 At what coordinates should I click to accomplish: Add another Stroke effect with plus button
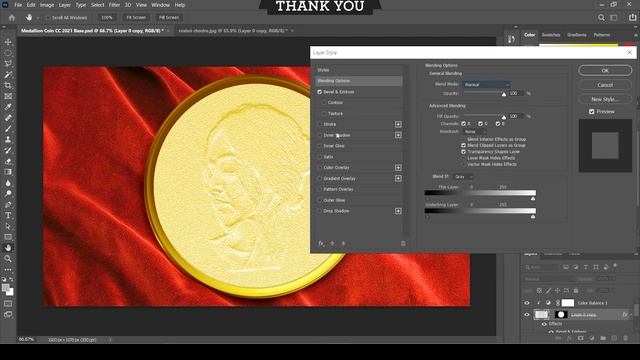[x=398, y=124]
